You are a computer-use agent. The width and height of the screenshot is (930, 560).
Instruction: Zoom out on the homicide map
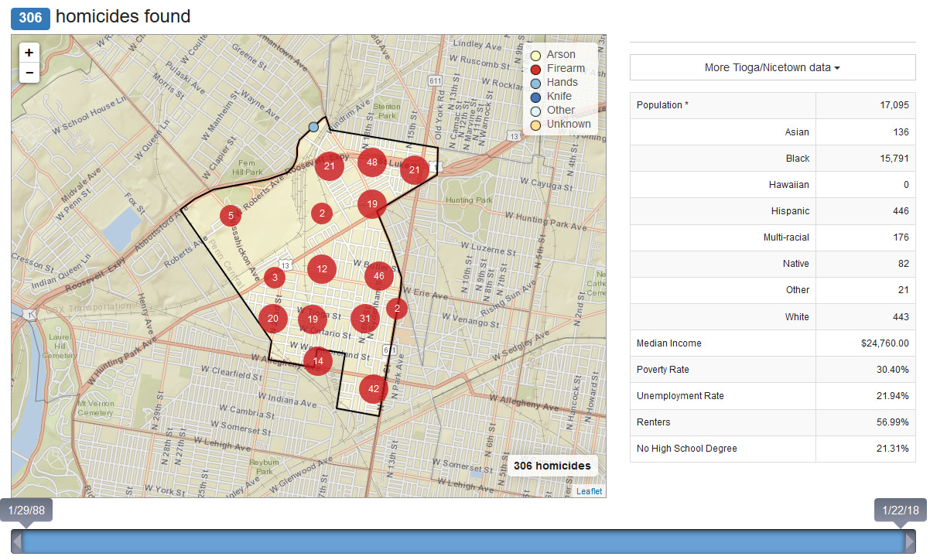pos(29,73)
